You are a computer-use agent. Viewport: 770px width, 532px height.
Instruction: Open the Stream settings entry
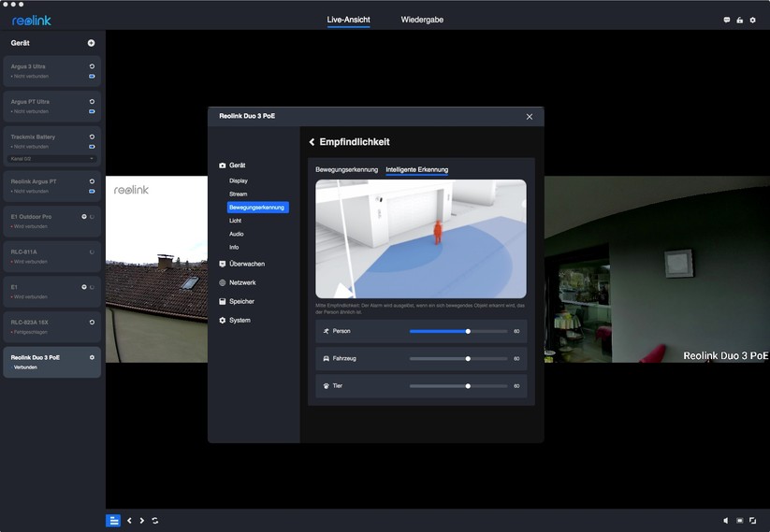[239, 194]
